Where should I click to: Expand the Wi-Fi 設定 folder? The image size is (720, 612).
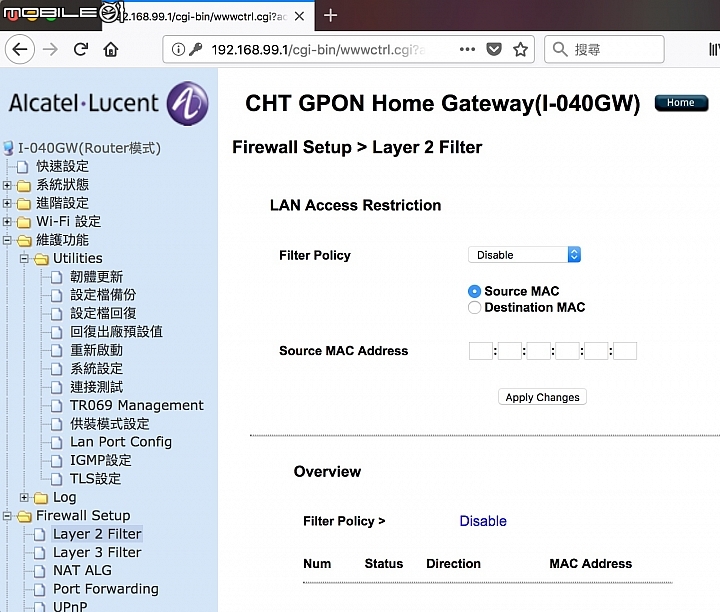(x=7, y=222)
